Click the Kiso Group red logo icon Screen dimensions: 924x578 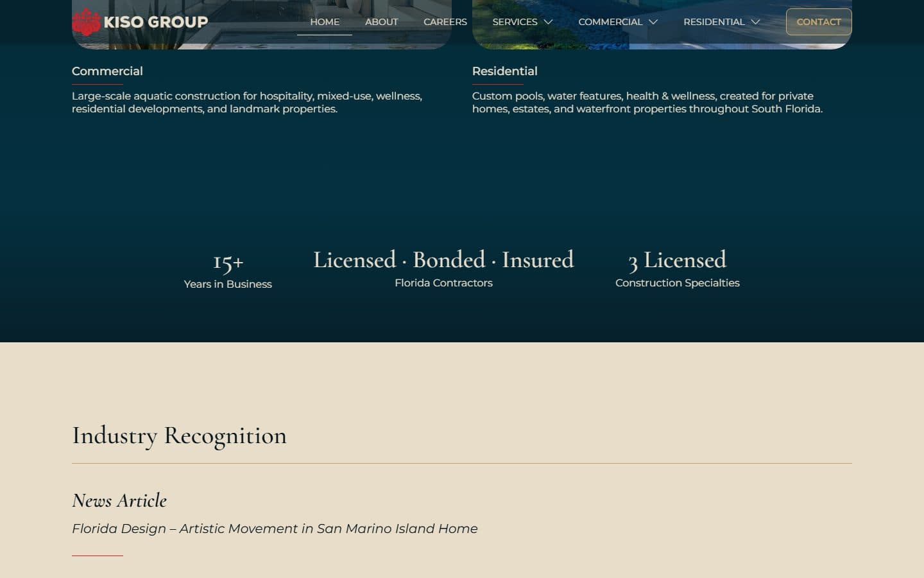(87, 22)
